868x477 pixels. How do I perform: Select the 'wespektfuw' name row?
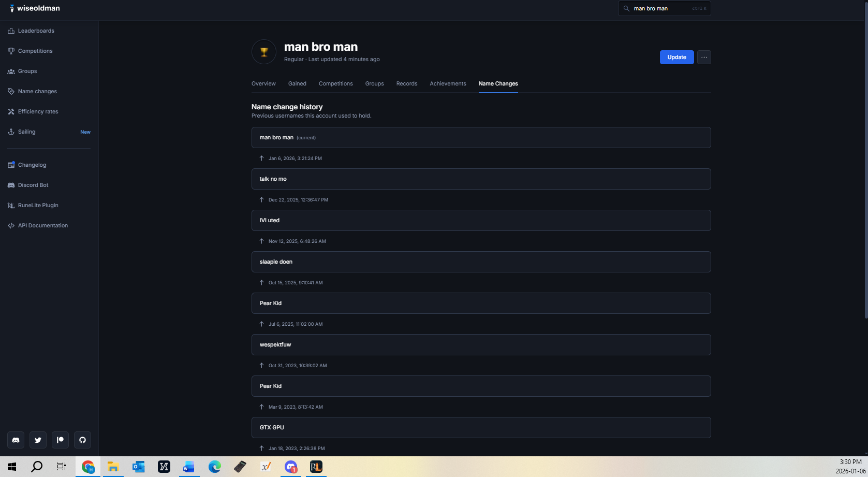[x=481, y=344]
